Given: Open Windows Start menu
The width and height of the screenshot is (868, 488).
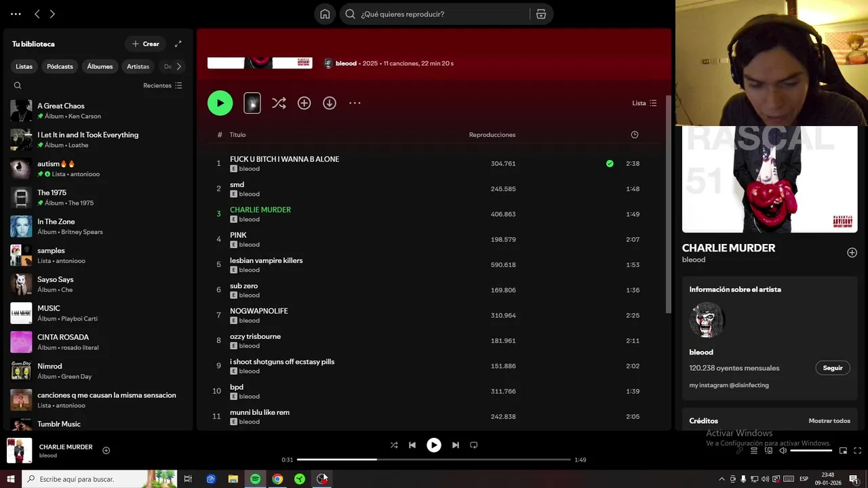Looking at the screenshot, I should coord(11,479).
